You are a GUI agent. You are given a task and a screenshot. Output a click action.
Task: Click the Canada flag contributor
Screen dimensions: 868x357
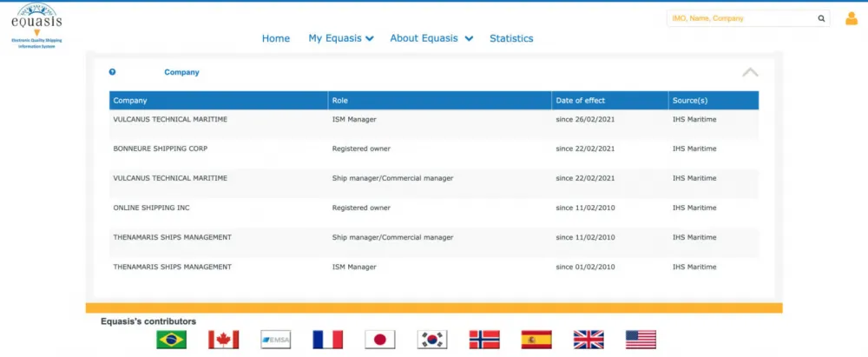point(224,340)
